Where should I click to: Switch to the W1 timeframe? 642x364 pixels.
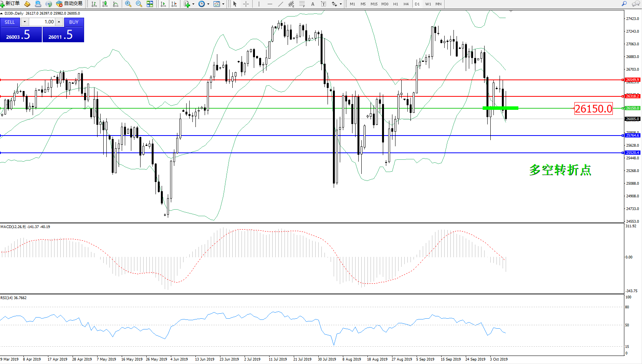(x=428, y=4)
